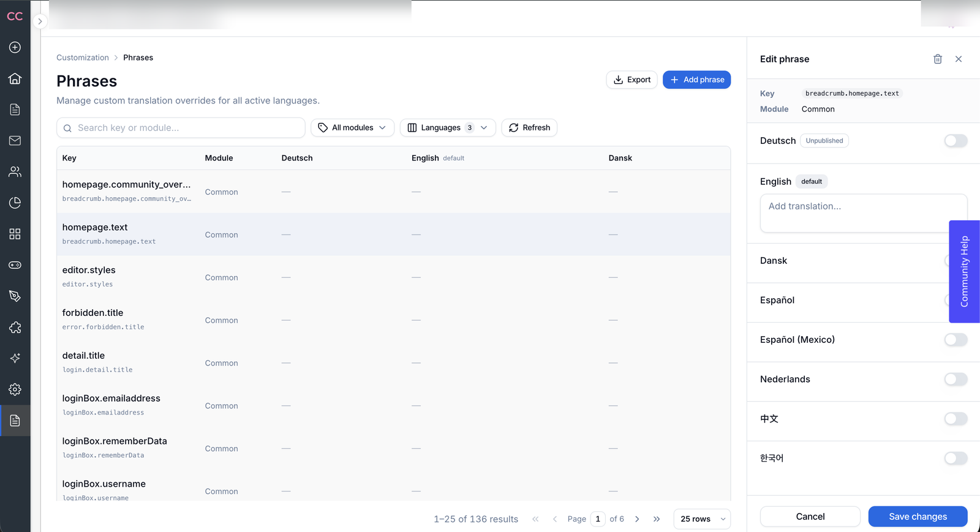Viewport: 980px width, 532px height.
Task: Open the sparkle AI icon in sidebar
Action: (15, 358)
